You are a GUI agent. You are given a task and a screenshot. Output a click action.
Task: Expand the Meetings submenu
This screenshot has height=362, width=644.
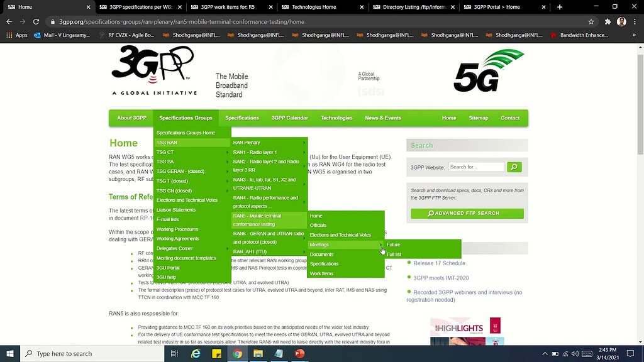pos(346,244)
